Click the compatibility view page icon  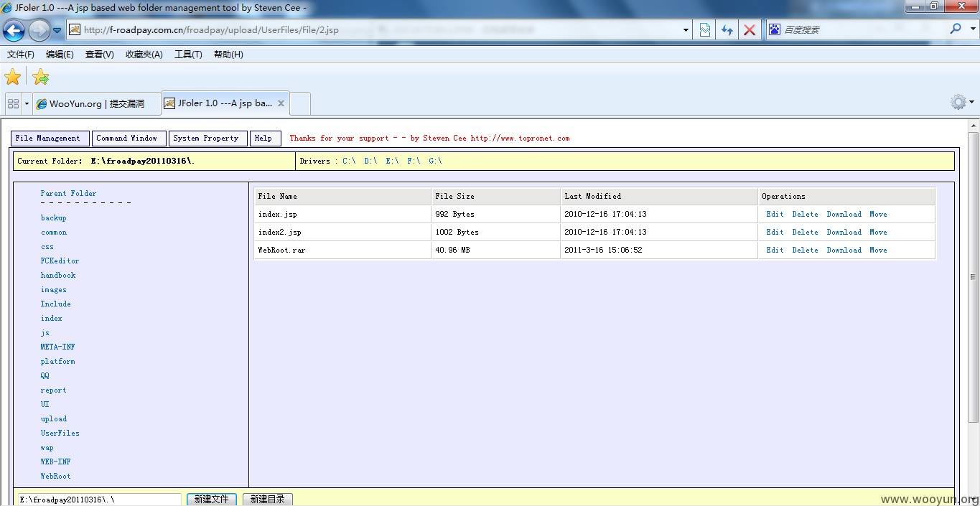click(704, 30)
